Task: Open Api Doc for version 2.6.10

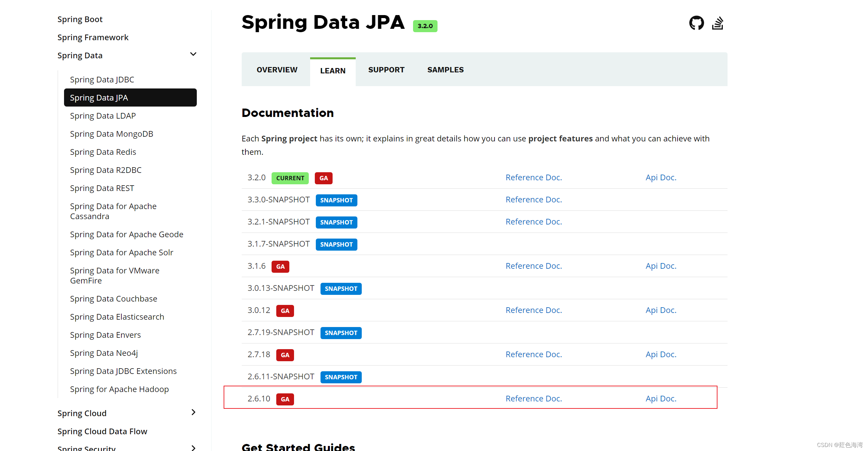Action: [659, 398]
